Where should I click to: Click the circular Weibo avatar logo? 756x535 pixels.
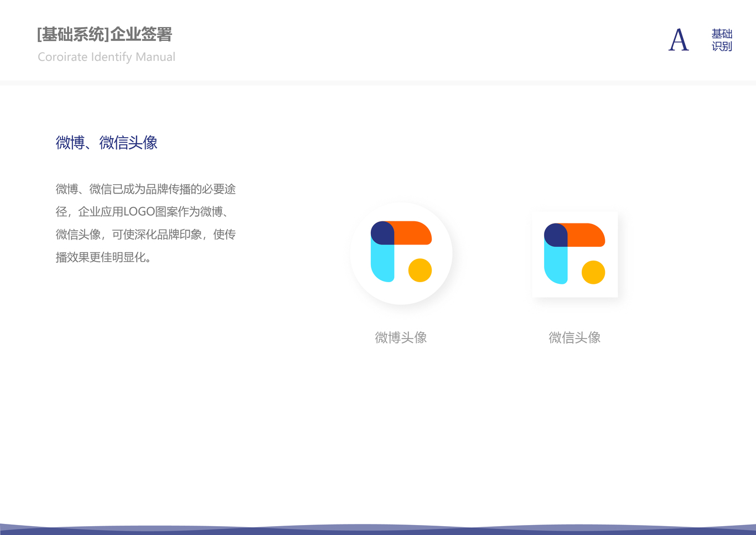pos(401,253)
